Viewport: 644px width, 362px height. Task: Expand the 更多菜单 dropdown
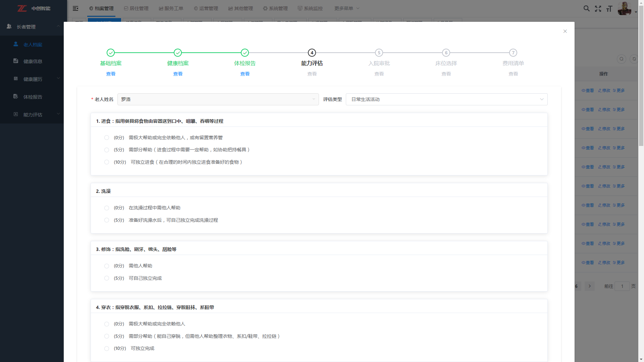click(x=347, y=8)
